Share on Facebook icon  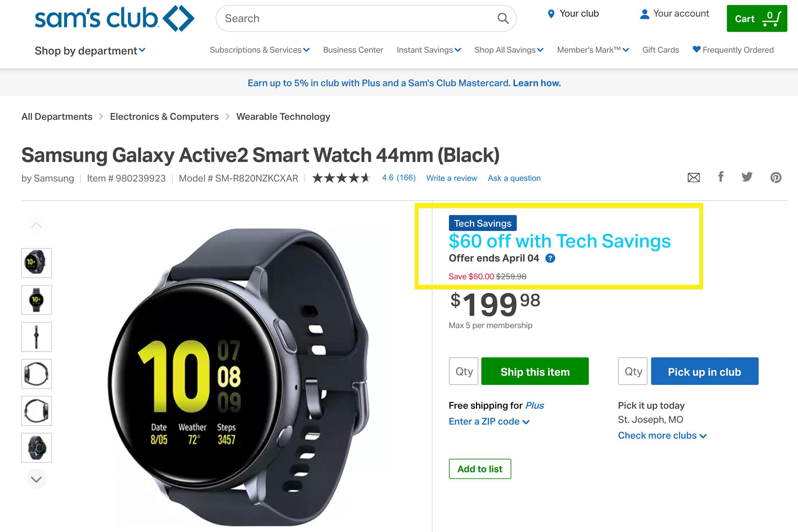(x=721, y=177)
